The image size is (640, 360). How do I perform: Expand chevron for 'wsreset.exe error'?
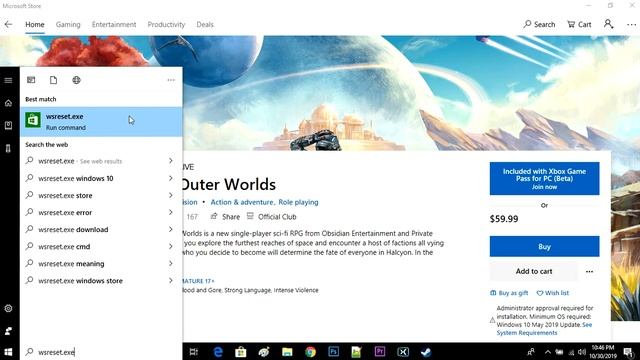(x=171, y=212)
